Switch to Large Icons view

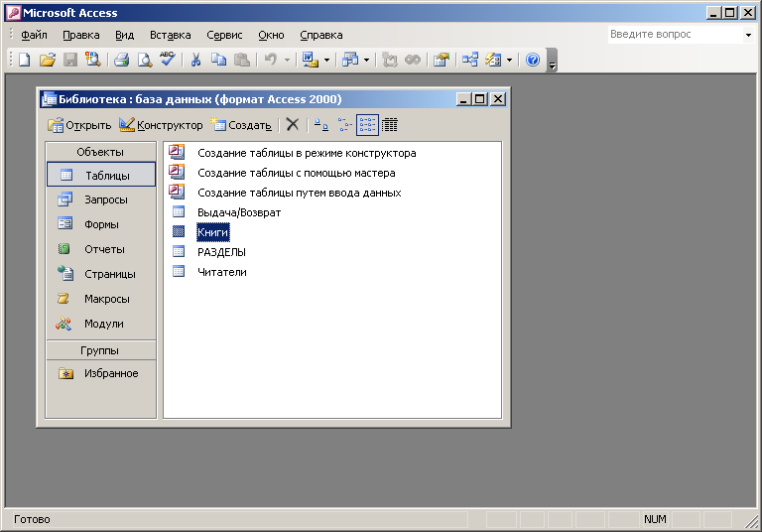(x=320, y=125)
